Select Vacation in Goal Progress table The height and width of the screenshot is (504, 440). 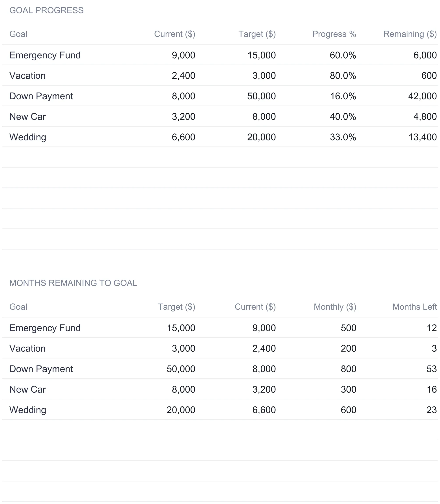coord(27,76)
